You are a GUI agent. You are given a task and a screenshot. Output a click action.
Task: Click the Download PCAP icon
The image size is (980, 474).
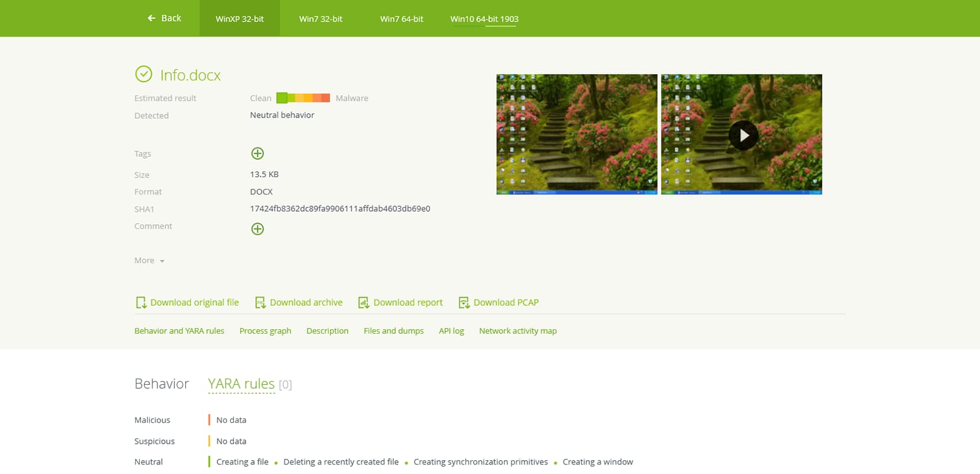464,303
